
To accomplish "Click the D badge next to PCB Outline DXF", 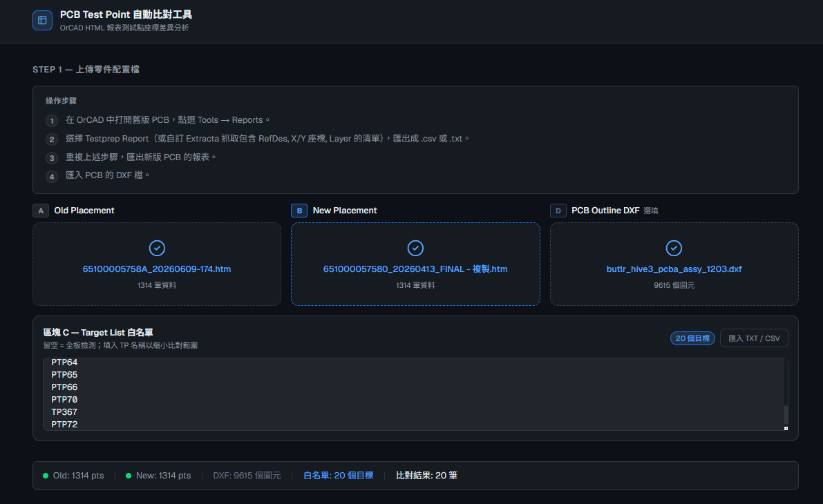I will coord(558,211).
